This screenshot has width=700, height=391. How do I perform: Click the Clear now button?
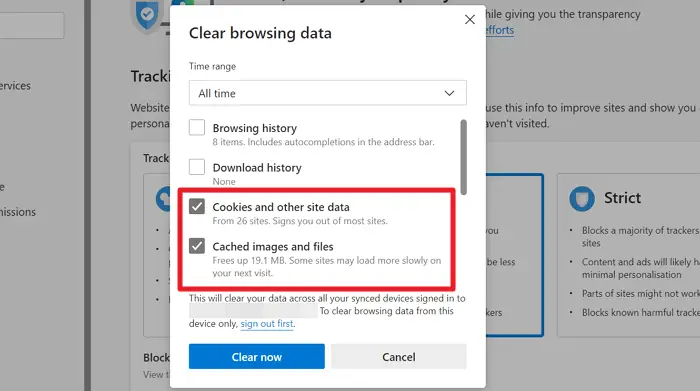click(x=257, y=357)
